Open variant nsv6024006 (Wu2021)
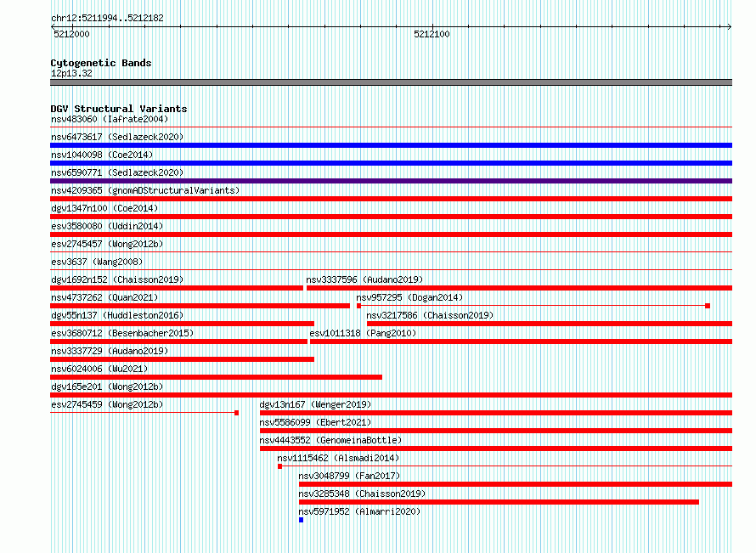This screenshot has height=553, width=756. 99,369
